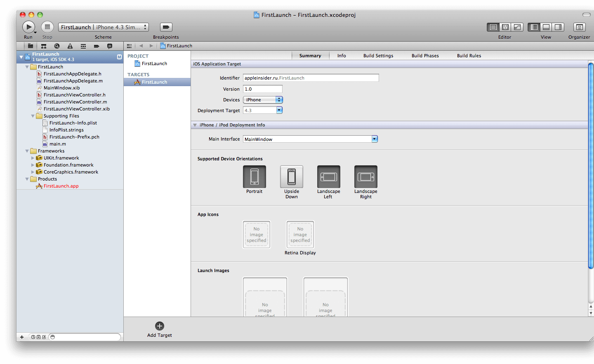Image resolution: width=594 pixels, height=364 pixels.
Task: Collapse the Products group
Action: point(27,179)
